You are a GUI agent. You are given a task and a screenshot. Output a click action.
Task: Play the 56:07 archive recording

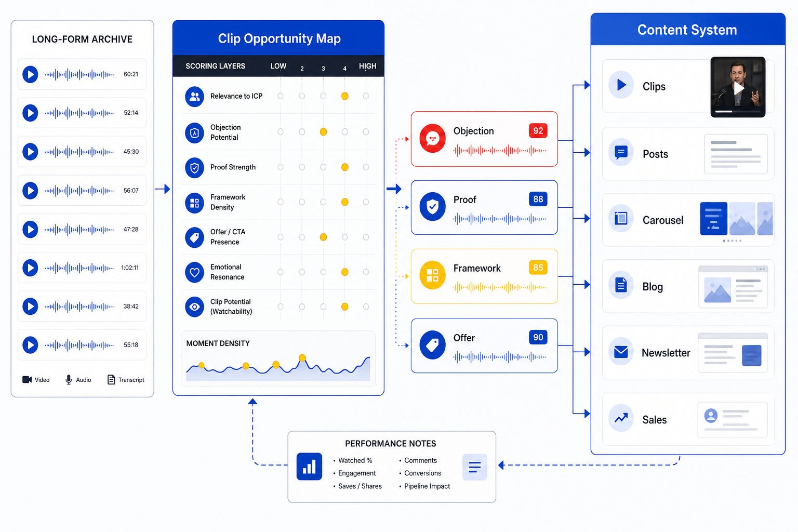(30, 191)
